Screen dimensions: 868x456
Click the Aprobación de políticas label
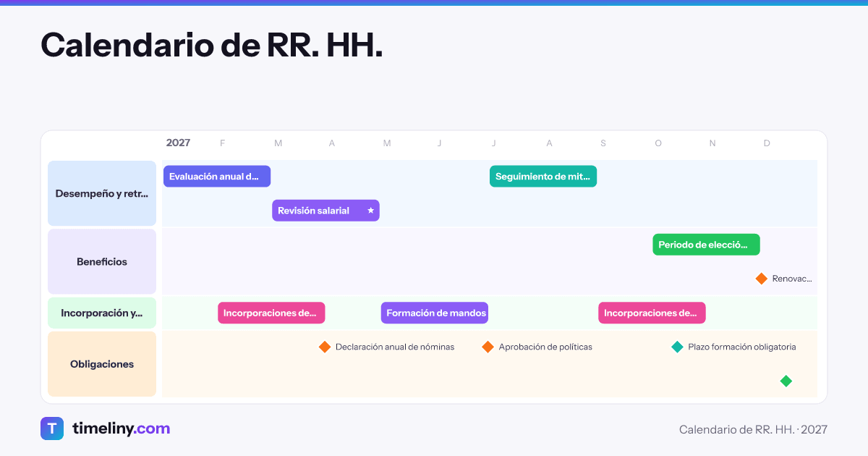[x=545, y=347]
